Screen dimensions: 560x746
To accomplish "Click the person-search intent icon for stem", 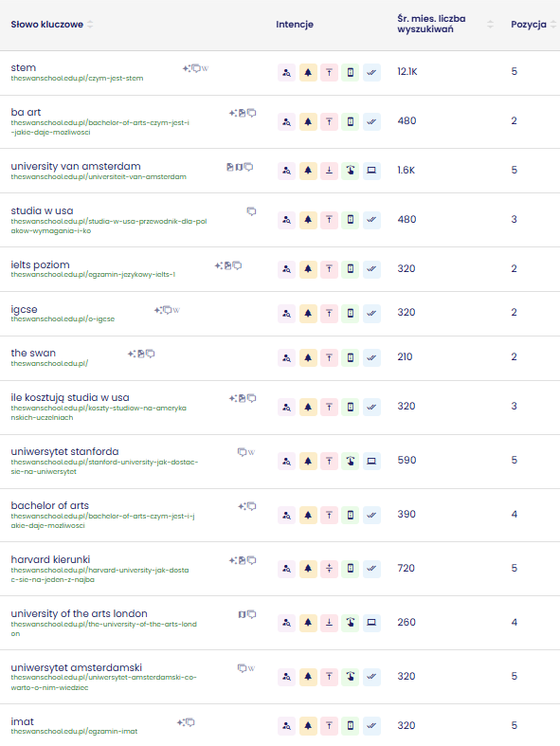I will point(286,72).
